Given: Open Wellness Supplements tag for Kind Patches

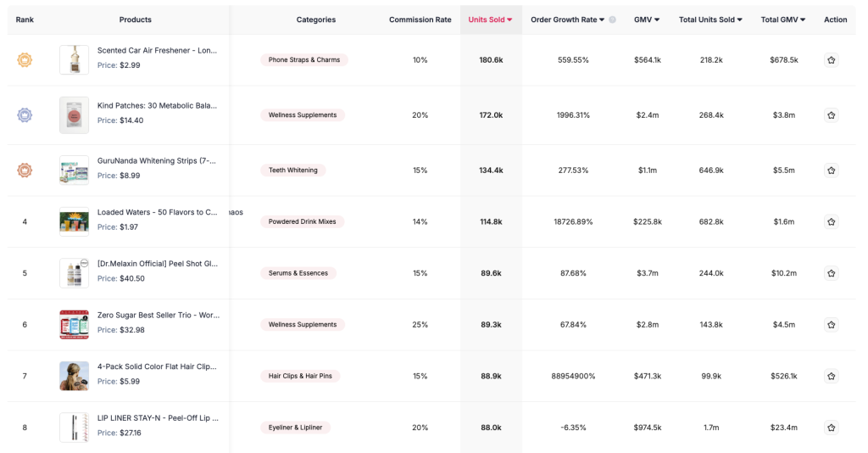Looking at the screenshot, I should 303,115.
